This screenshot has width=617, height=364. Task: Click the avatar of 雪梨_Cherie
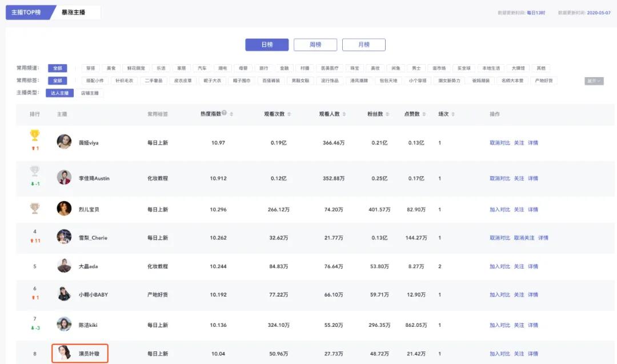coord(64,237)
